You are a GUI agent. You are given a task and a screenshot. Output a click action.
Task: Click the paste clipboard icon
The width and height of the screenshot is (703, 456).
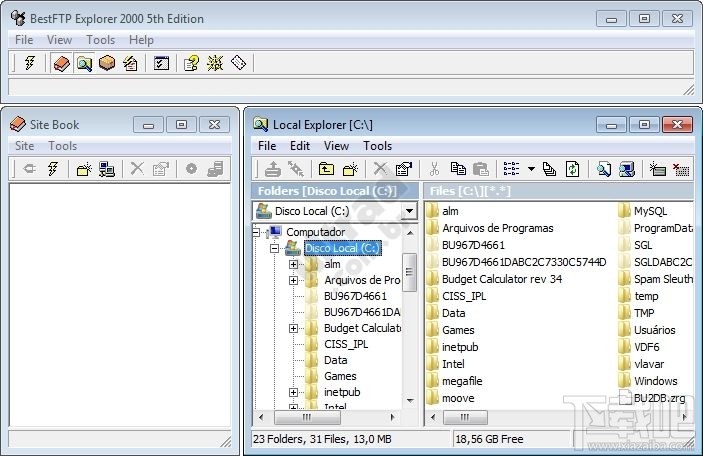(x=481, y=169)
